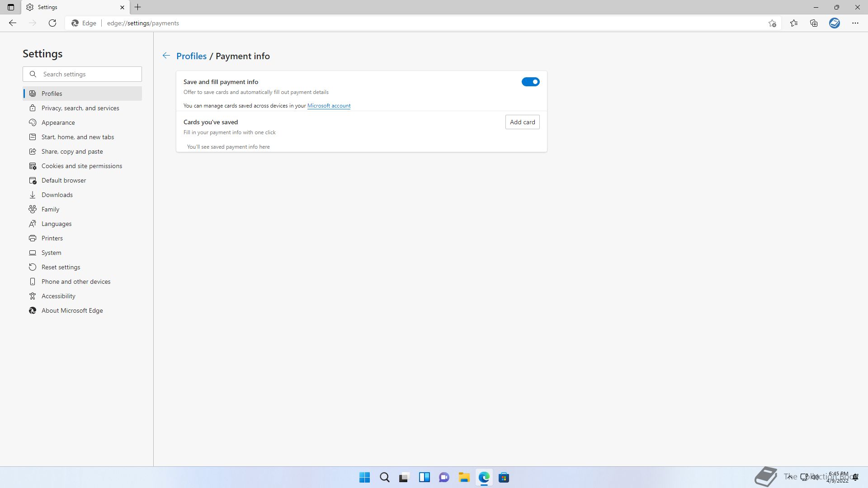Screen dimensions: 868x488
Task: Open Phone and other devices
Action: (x=82, y=282)
